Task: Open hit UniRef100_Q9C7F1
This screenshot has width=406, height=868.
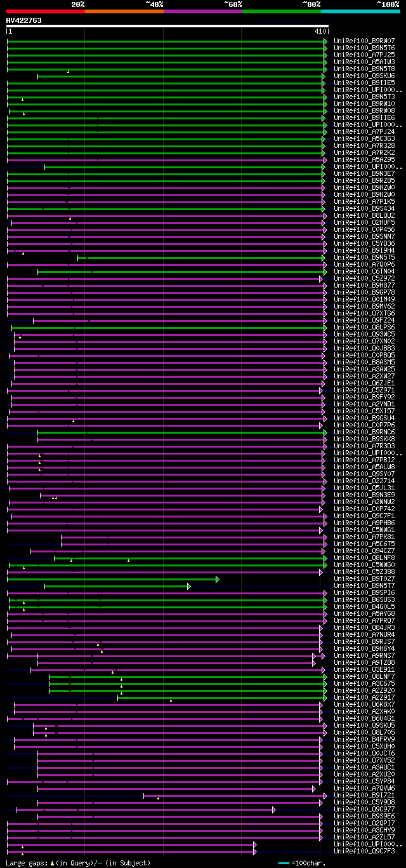Action: click(x=364, y=516)
